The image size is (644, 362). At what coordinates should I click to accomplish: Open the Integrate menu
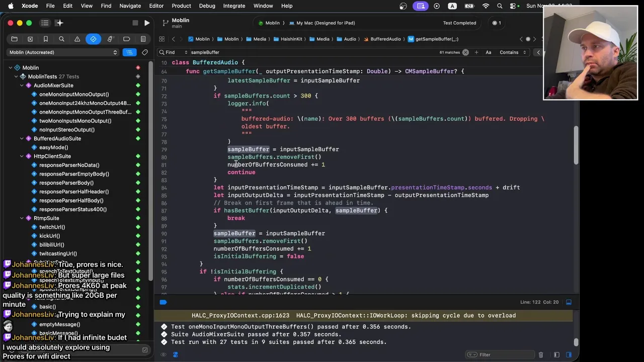234,6
